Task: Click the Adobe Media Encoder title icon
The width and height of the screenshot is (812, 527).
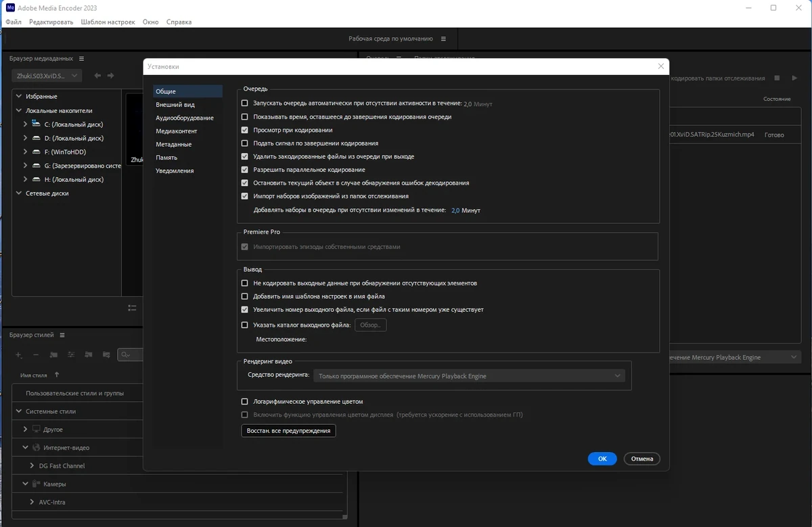Action: point(10,7)
